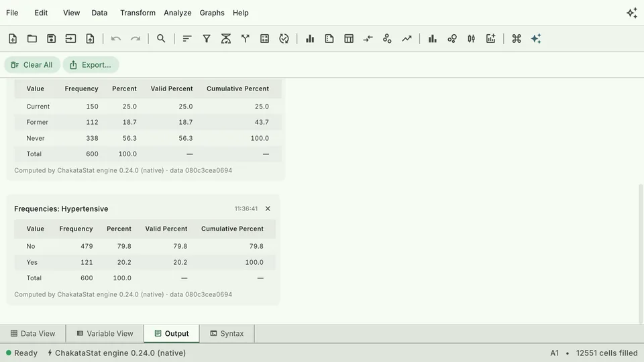Save data with the floppy disk icon
Screen dimensions: 644x362
tap(52, 39)
